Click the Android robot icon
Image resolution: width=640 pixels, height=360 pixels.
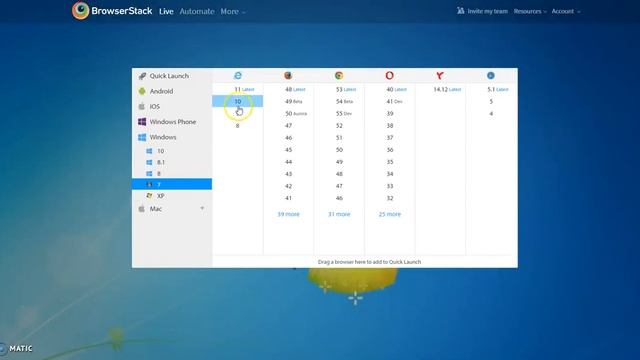point(142,91)
